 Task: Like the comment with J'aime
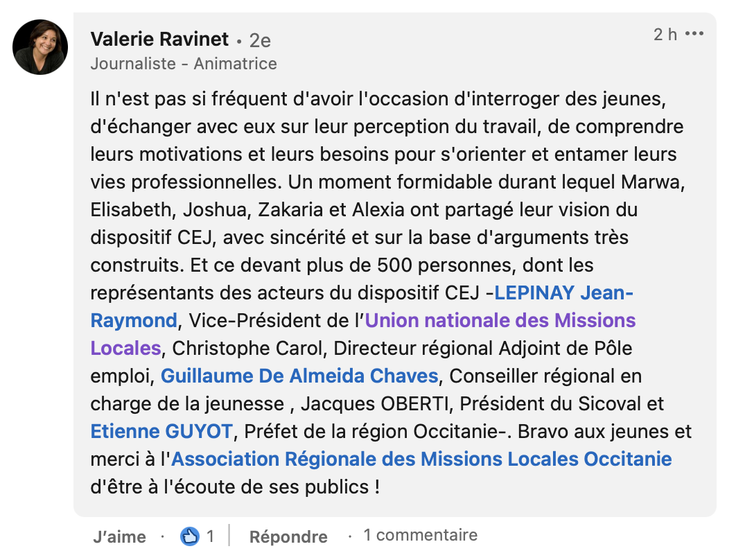(x=119, y=536)
